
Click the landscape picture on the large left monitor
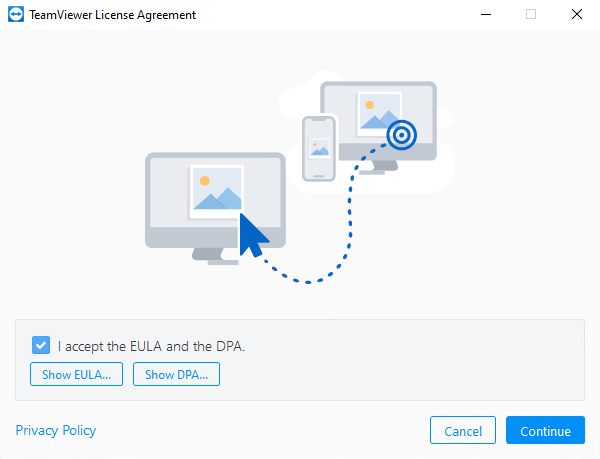coord(216,191)
